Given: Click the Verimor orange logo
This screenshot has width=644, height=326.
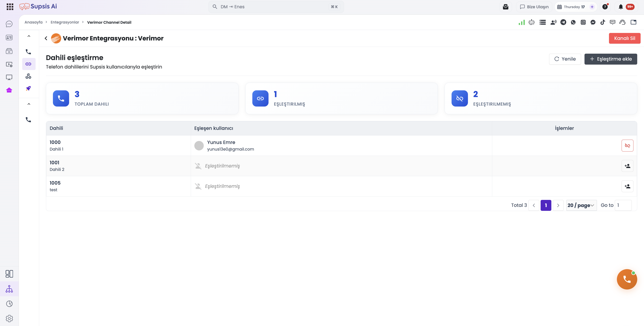Looking at the screenshot, I should point(56,38).
